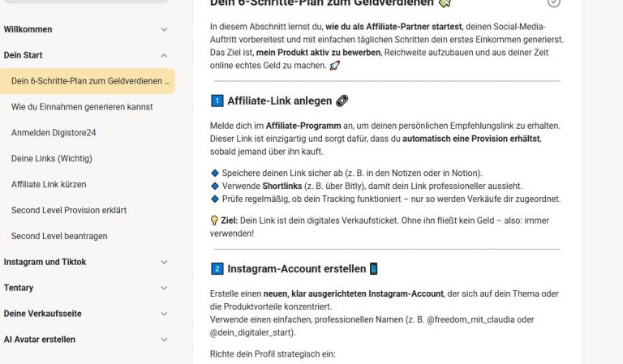Expand the Instagram und Tiktok chevron
The width and height of the screenshot is (623, 364).
tap(165, 263)
